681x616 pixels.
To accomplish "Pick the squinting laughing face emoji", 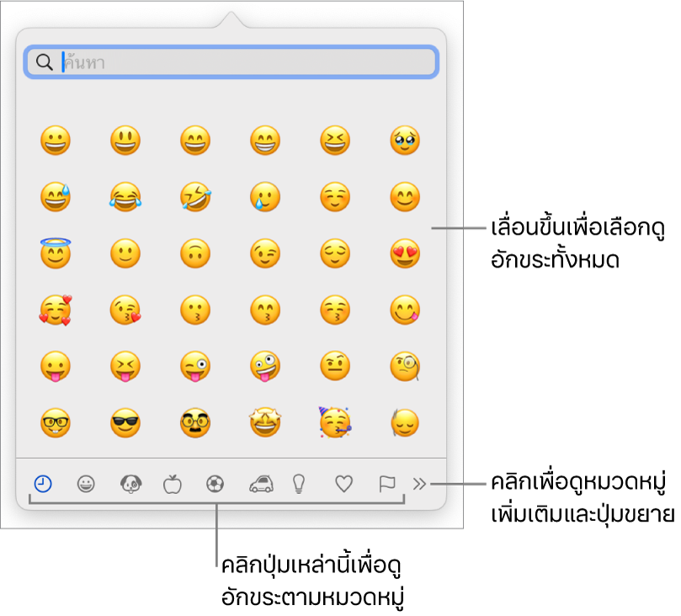I will tap(335, 141).
